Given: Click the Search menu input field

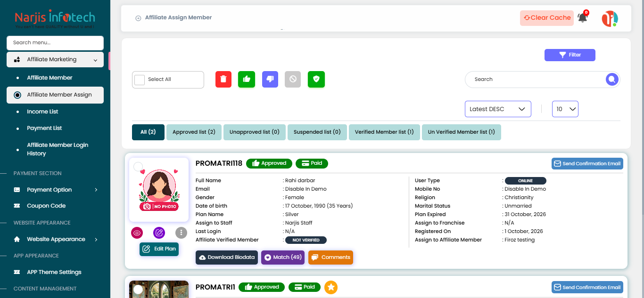Looking at the screenshot, I should pos(55,43).
